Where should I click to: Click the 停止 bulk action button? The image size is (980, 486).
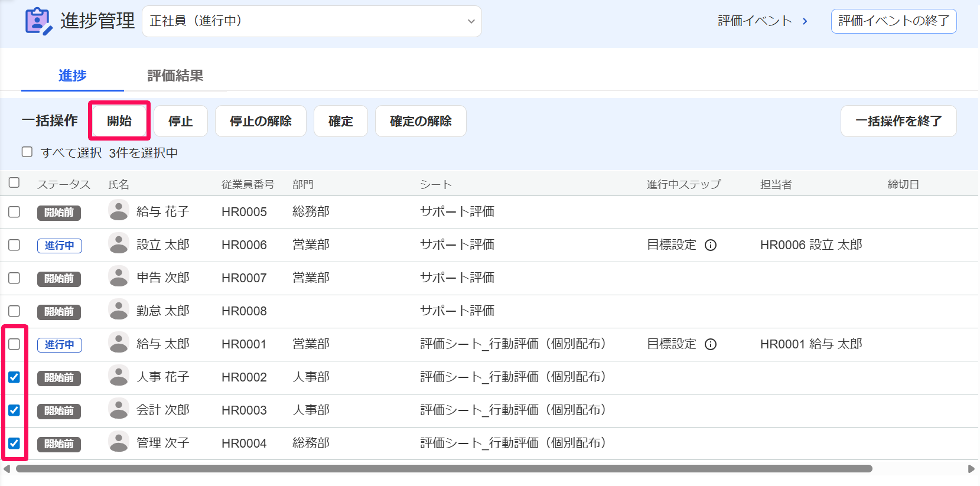coord(181,121)
